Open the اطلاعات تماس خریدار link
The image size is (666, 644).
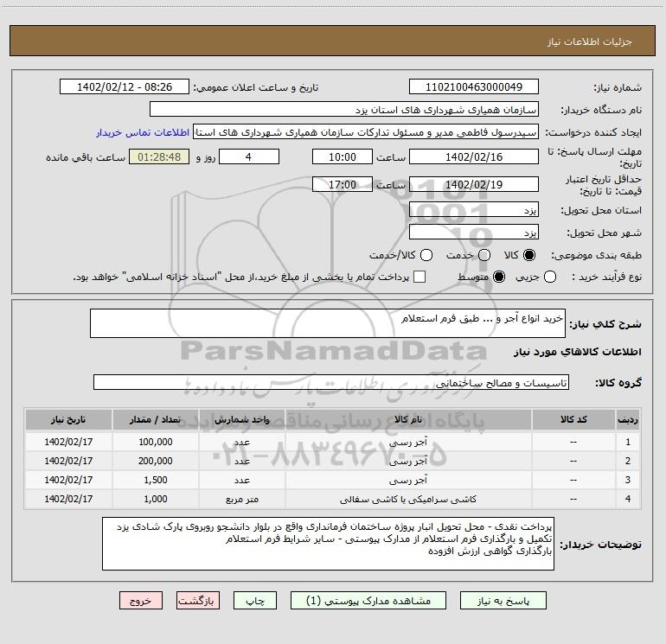(143, 132)
